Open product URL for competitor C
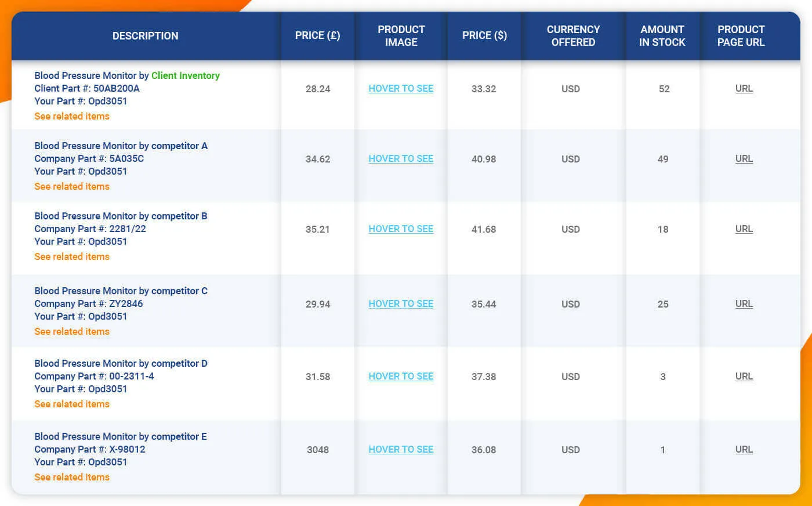The width and height of the screenshot is (812, 506). pos(744,303)
